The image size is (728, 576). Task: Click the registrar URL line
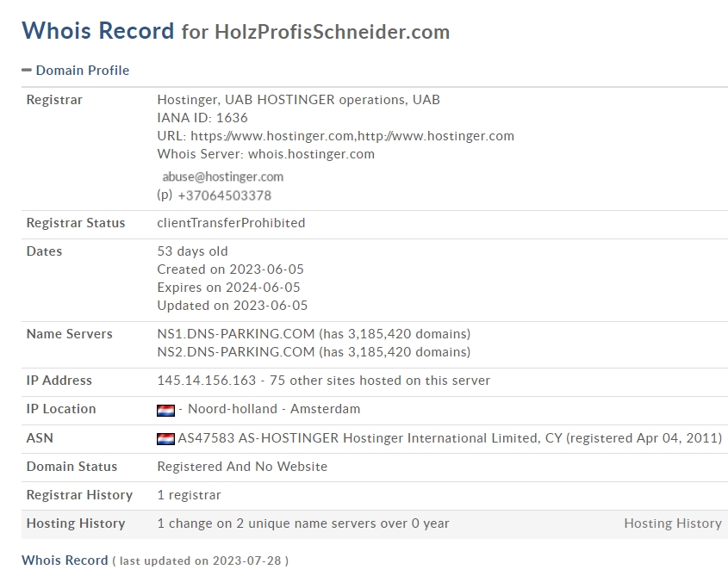point(336,136)
